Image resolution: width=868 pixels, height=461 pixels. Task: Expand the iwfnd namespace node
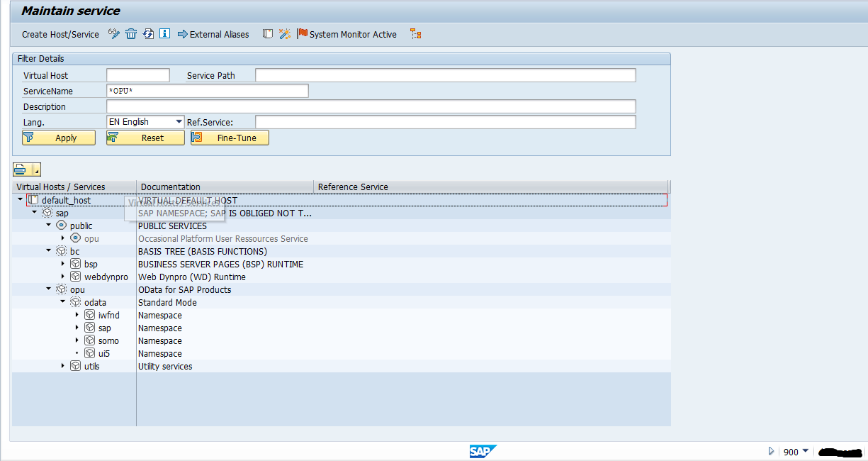click(x=77, y=315)
